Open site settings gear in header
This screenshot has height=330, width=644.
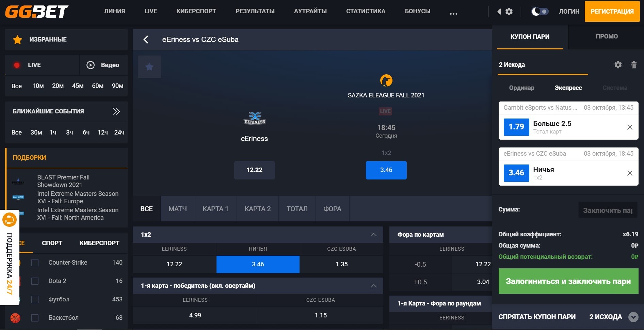click(x=509, y=12)
